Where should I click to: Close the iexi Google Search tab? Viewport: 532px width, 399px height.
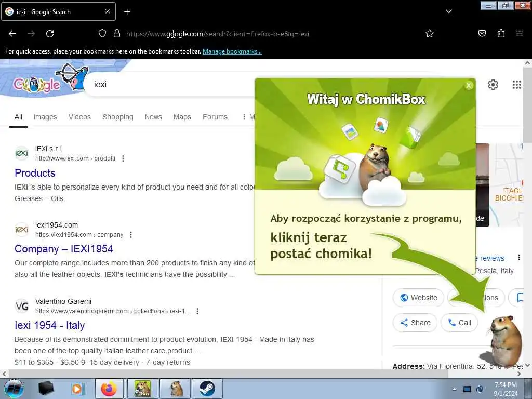point(107,11)
